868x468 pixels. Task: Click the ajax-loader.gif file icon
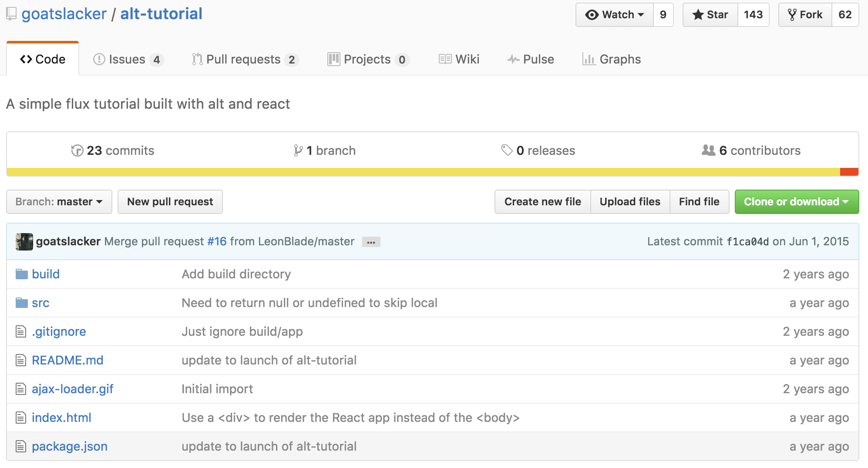tap(21, 389)
